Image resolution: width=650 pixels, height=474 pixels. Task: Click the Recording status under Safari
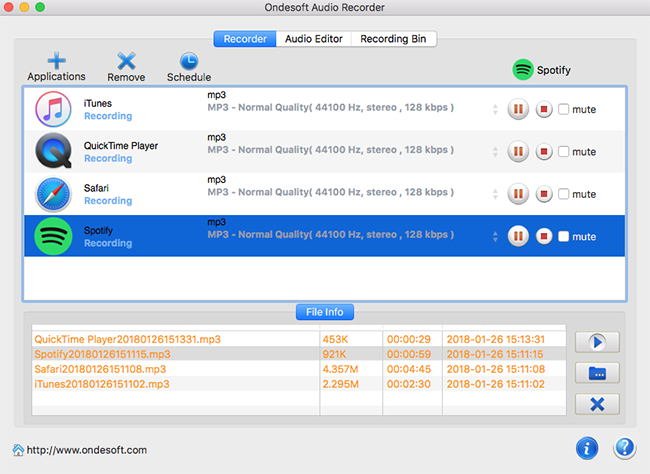[108, 201]
